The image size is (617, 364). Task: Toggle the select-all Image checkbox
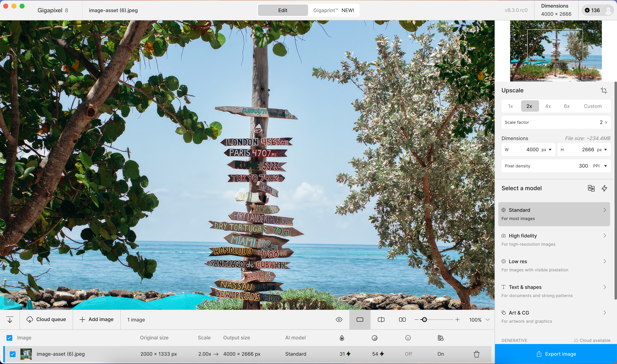pyautogui.click(x=9, y=338)
